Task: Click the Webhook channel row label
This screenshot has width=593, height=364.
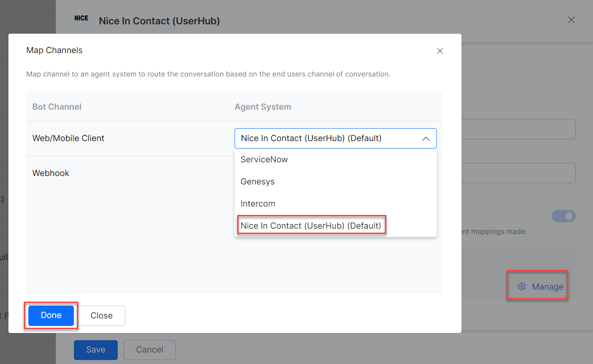Action: click(x=51, y=173)
